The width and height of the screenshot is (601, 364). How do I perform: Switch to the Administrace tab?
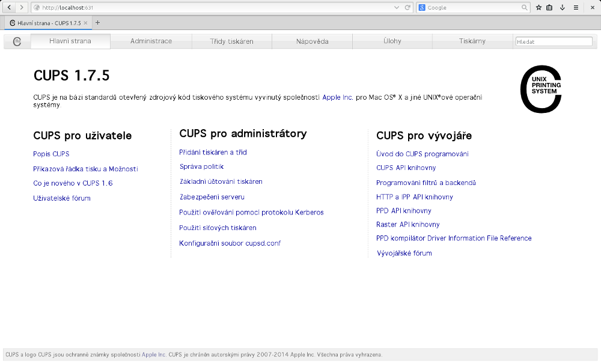coord(151,41)
